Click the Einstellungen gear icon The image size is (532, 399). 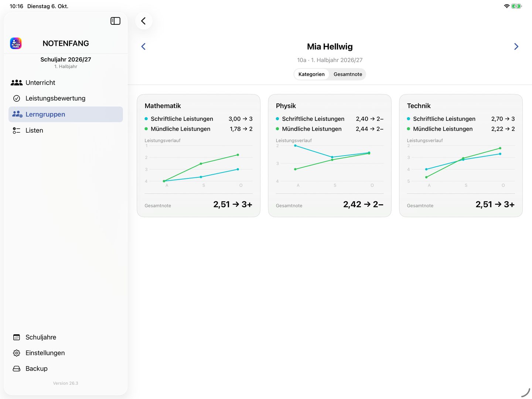17,353
